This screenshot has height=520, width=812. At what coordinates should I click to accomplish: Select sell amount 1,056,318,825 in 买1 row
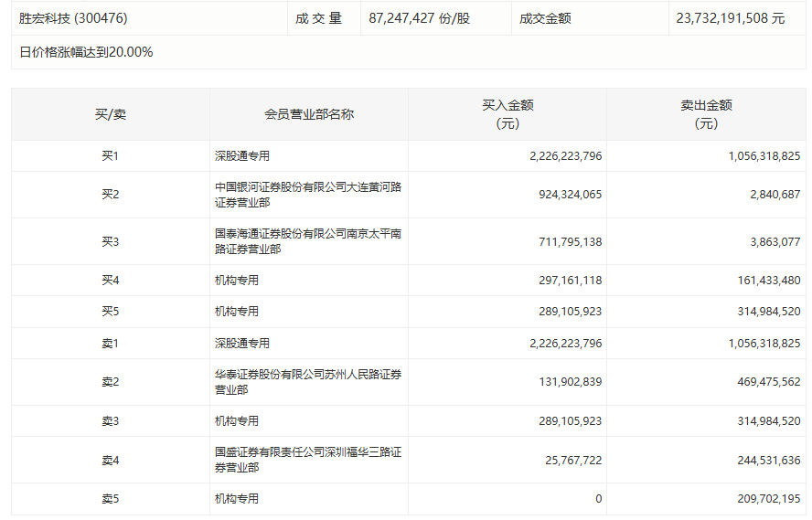point(764,155)
